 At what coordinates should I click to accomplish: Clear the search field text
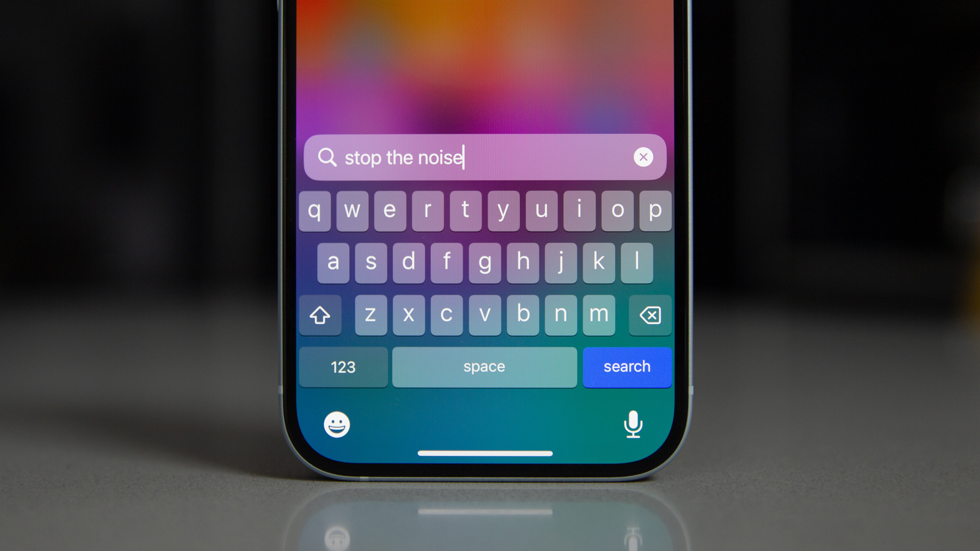point(644,157)
